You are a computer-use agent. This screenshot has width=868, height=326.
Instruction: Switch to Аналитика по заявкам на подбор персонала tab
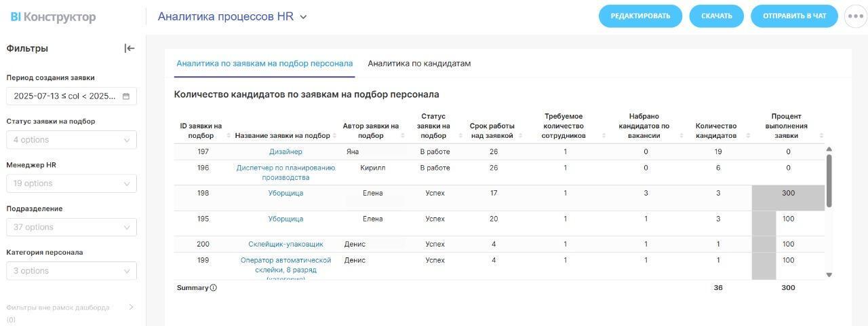(x=264, y=63)
